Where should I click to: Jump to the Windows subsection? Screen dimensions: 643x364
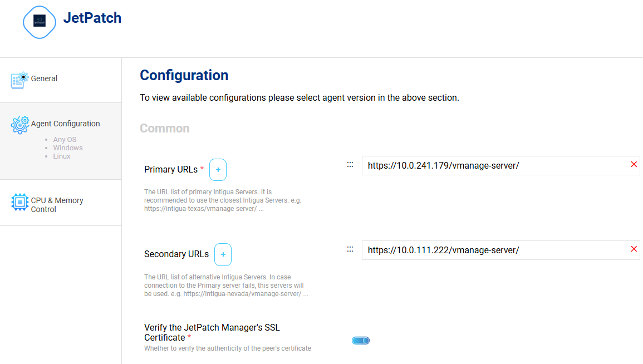pos(68,148)
